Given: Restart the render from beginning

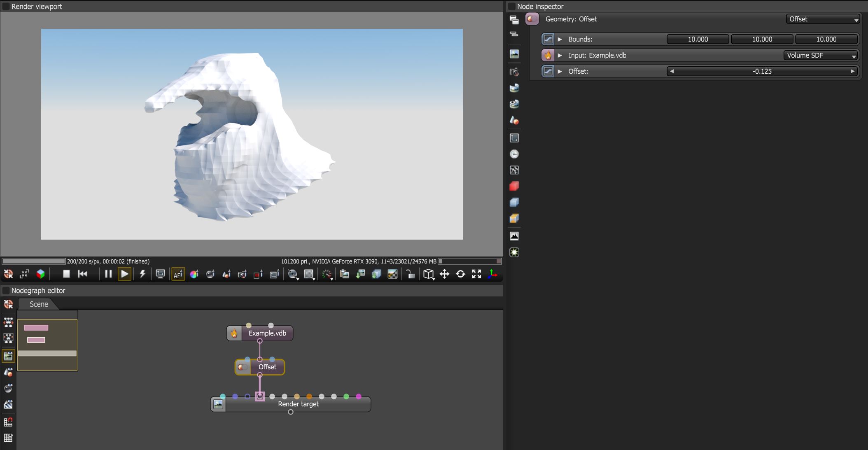Looking at the screenshot, I should click(82, 274).
